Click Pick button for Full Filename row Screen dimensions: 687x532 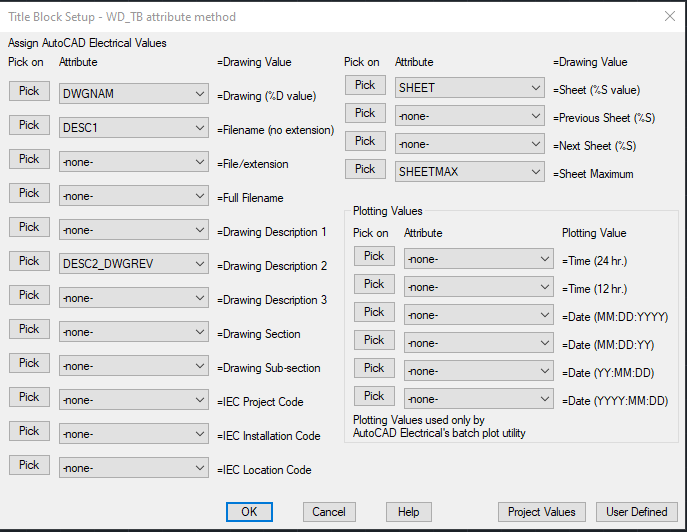point(29,193)
